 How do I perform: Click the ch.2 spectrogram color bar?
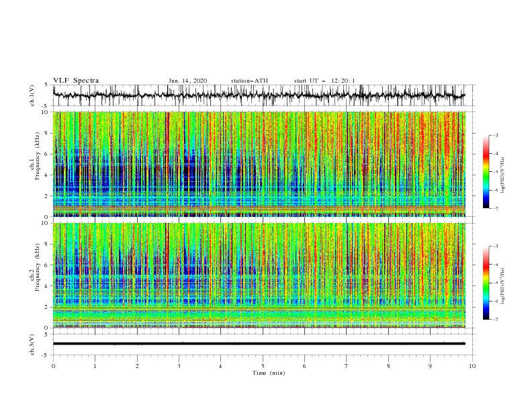[486, 283]
